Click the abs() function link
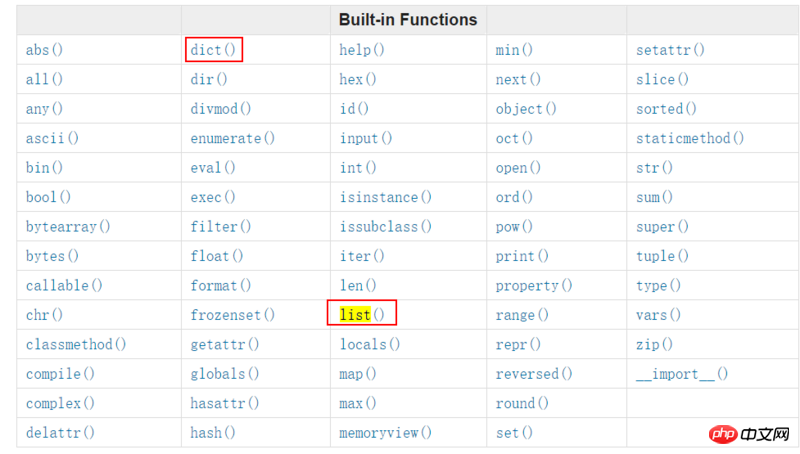 coord(44,50)
